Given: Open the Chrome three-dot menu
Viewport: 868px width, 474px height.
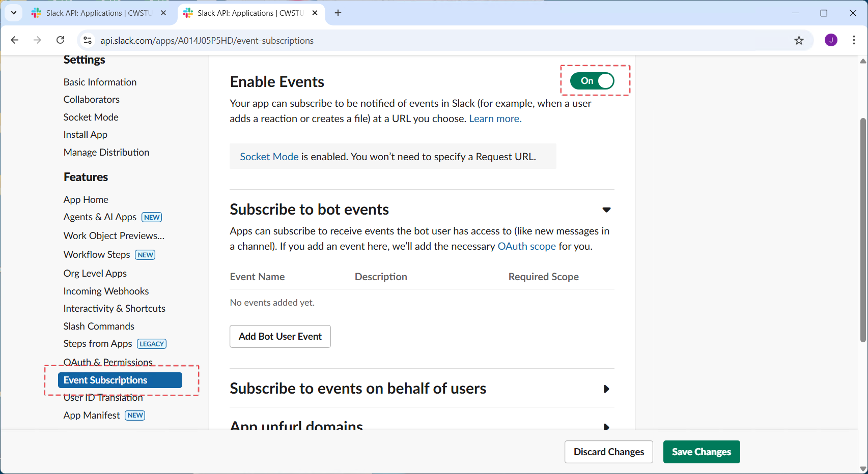Looking at the screenshot, I should tap(854, 40).
